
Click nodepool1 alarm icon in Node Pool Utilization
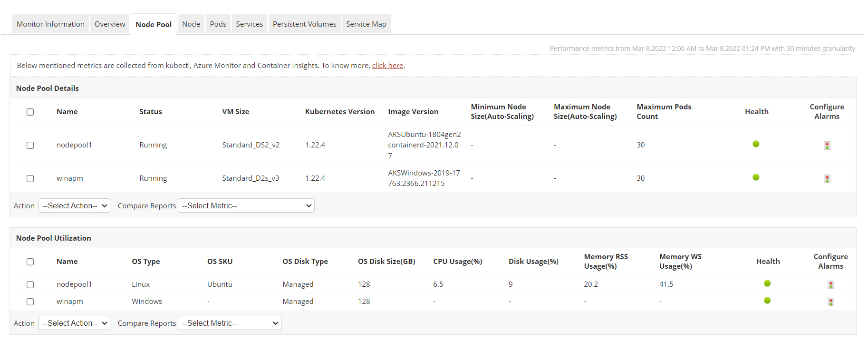830,285
